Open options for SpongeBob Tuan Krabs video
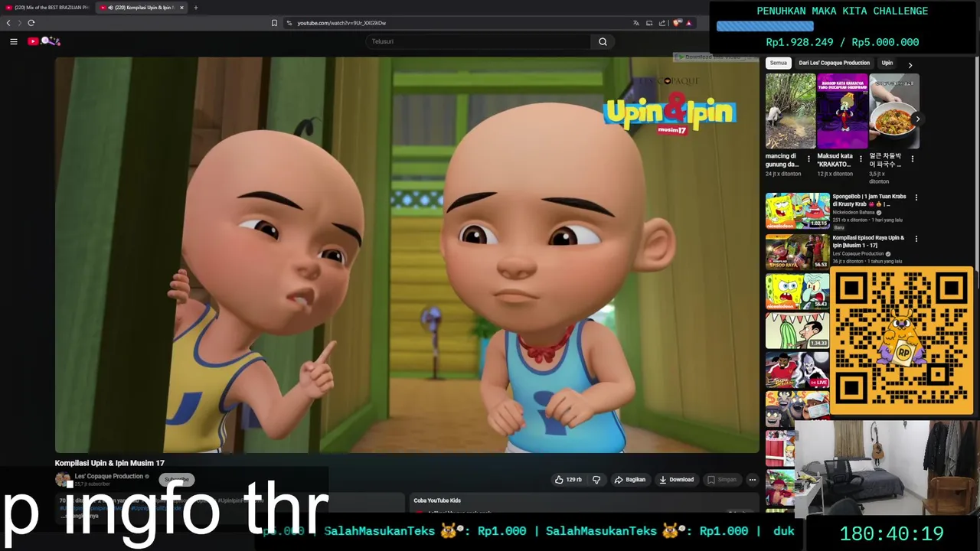 [x=916, y=197]
